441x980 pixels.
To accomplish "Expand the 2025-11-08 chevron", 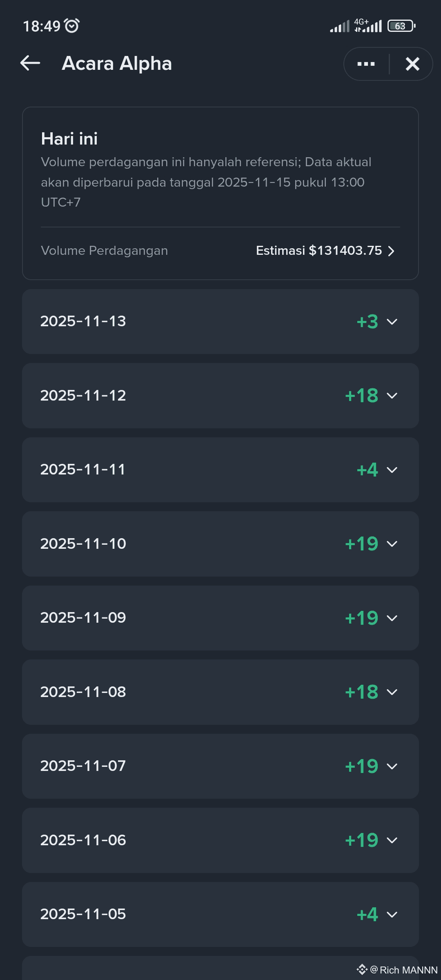I will tap(392, 692).
